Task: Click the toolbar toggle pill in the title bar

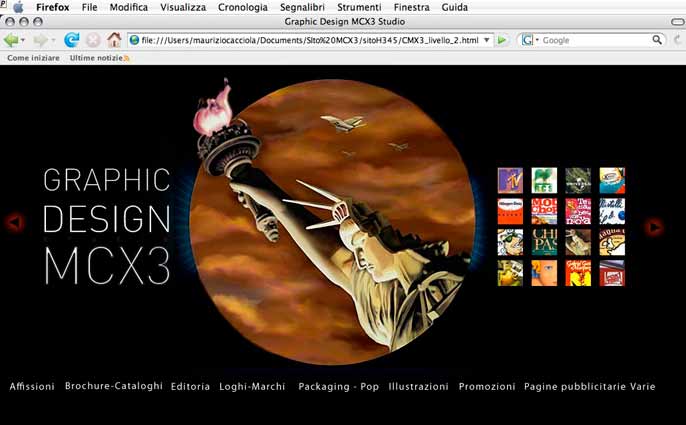Action: 678,21
